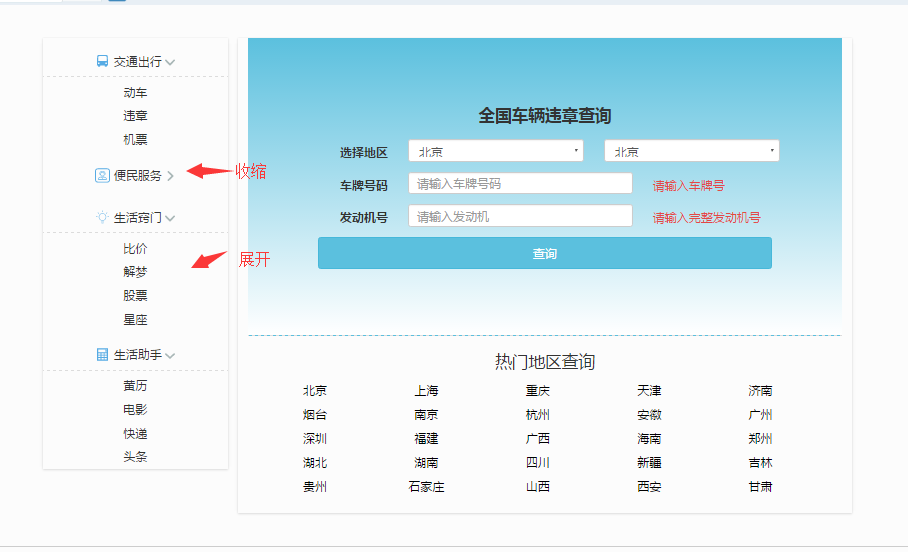The height and width of the screenshot is (552, 908).
Task: Click the lightbulb icon beside 生活窍门
Action: (102, 218)
